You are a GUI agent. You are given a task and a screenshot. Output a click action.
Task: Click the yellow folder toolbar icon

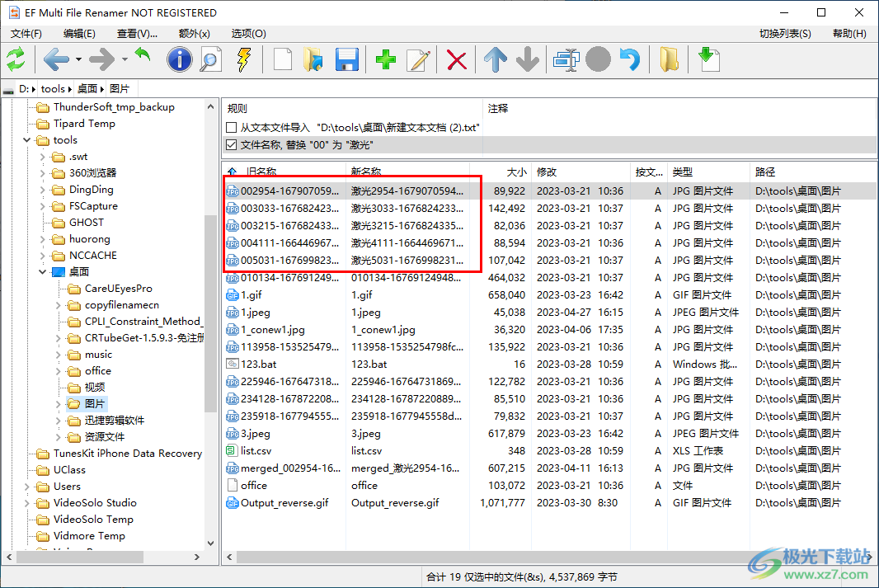tap(669, 59)
